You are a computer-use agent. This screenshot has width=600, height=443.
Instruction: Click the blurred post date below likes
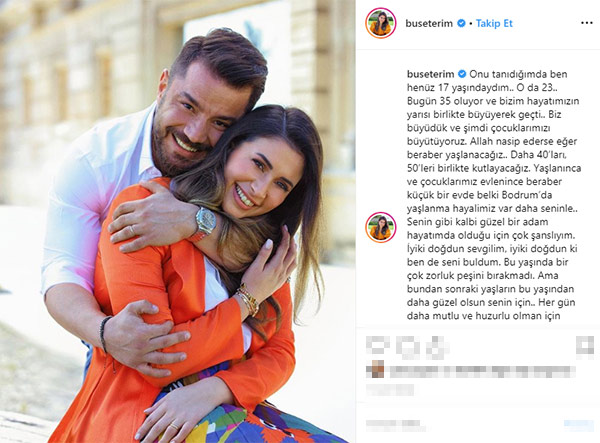tap(390, 390)
